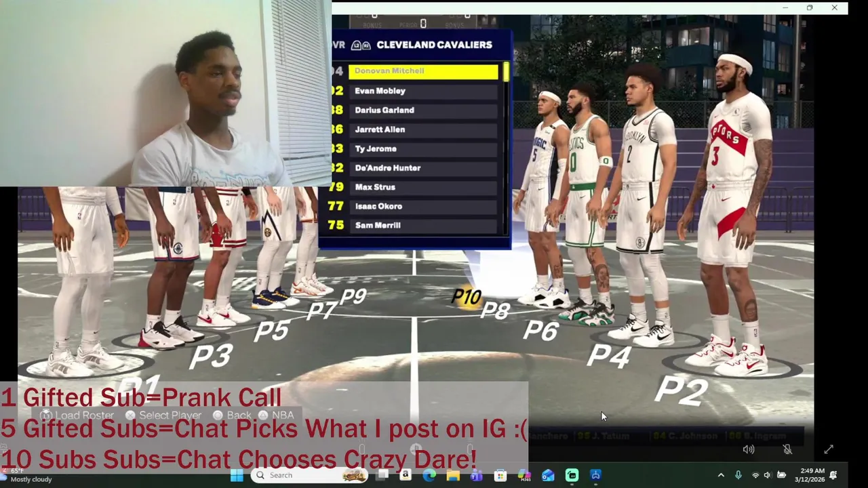Select De'Andre Hunter in the roster

coord(423,168)
